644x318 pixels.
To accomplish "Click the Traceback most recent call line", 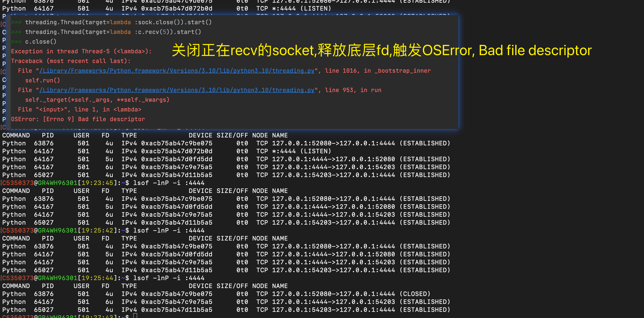I will coord(71,61).
